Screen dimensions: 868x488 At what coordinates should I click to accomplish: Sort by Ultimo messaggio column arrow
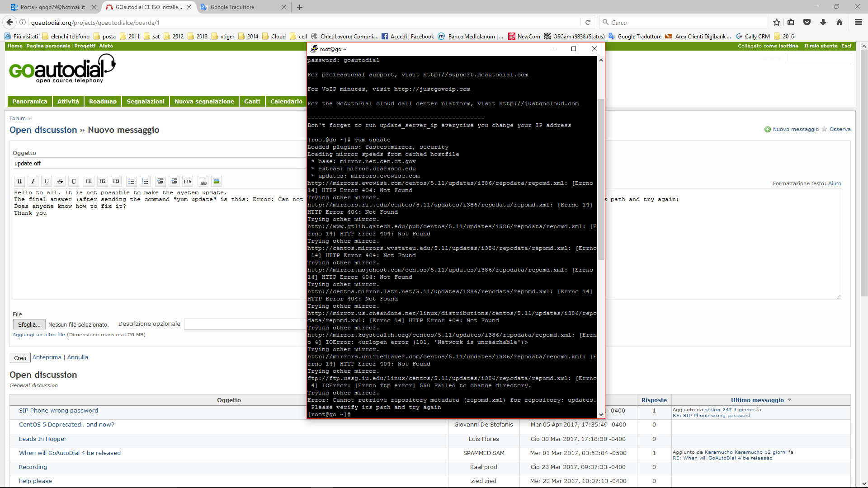pyautogui.click(x=789, y=400)
